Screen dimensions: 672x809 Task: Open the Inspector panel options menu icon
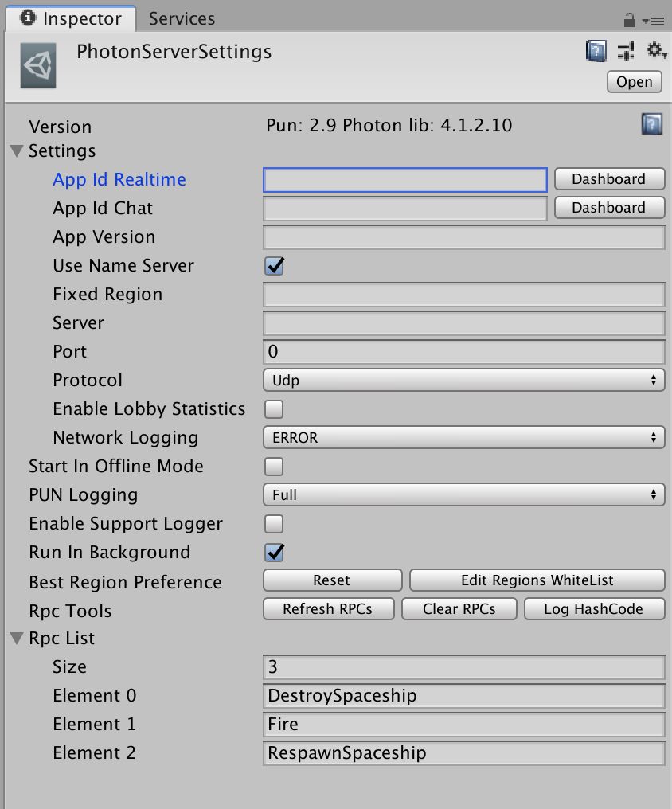point(654,21)
